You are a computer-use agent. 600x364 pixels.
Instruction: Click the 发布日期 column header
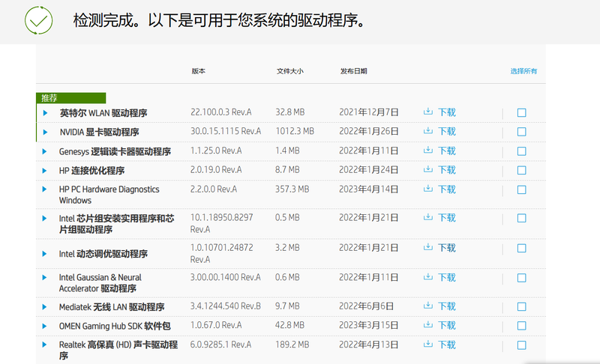tap(353, 71)
